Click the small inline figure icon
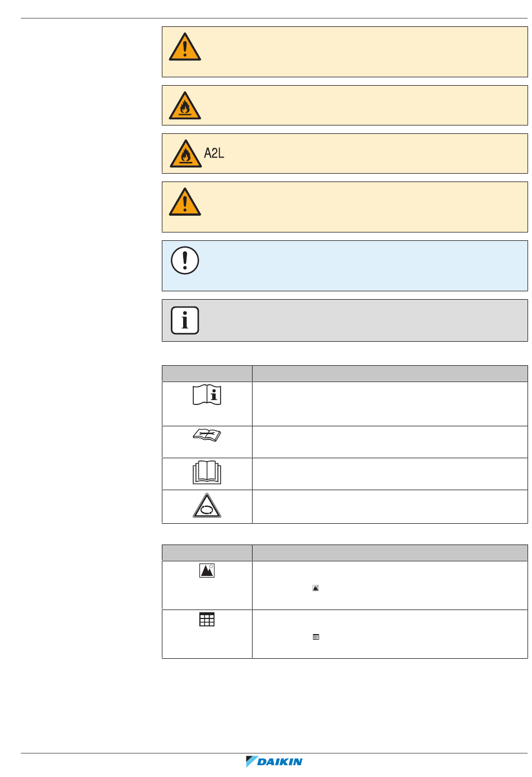Viewport: 532px width, 777px height. pos(316,588)
